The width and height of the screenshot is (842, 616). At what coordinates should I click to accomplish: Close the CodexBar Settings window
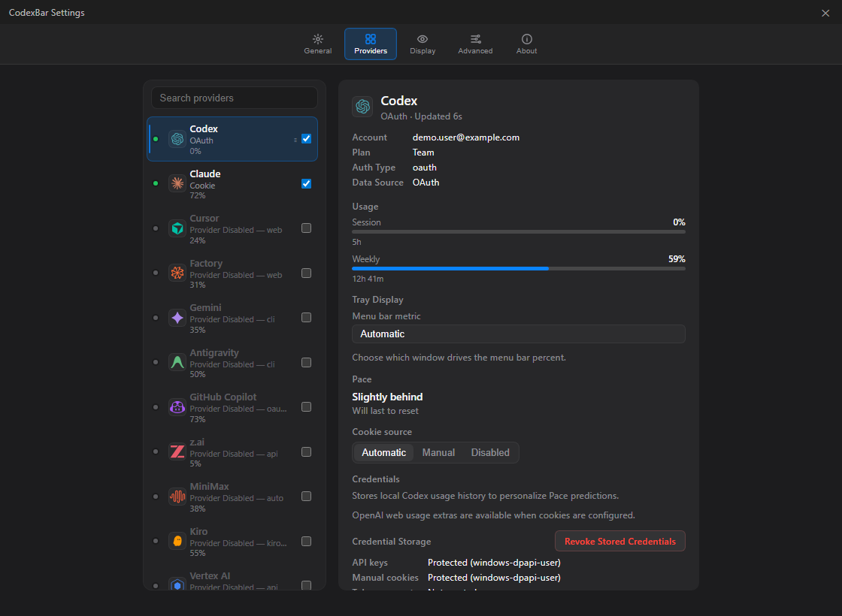[825, 13]
